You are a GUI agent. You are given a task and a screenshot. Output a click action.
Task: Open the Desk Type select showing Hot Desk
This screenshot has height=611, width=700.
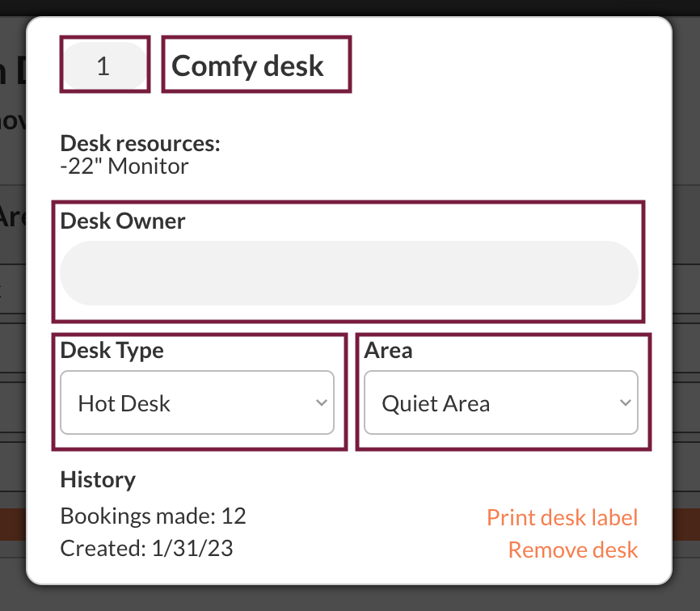pos(196,402)
